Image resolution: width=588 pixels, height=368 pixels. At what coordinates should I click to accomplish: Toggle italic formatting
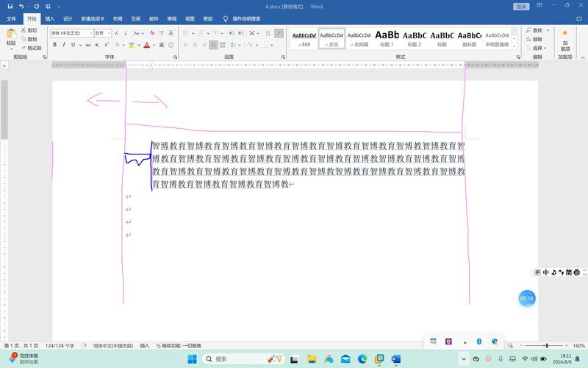click(x=64, y=45)
